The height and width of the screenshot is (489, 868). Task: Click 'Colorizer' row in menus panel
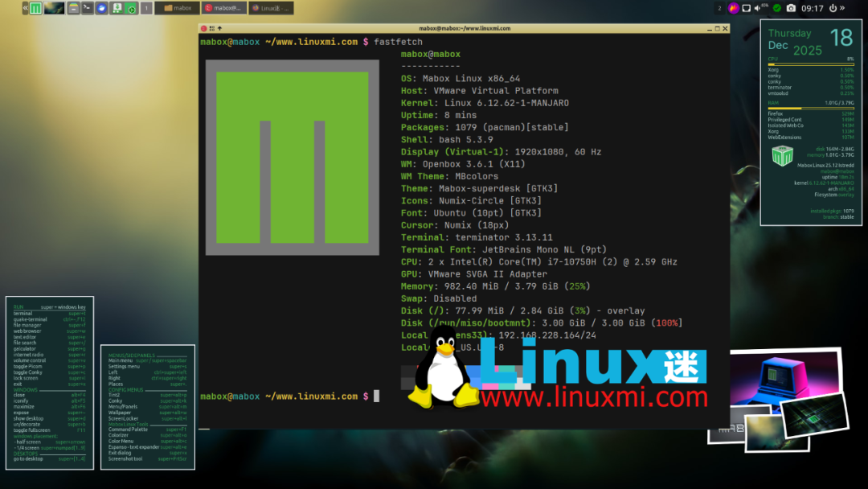coord(147,435)
